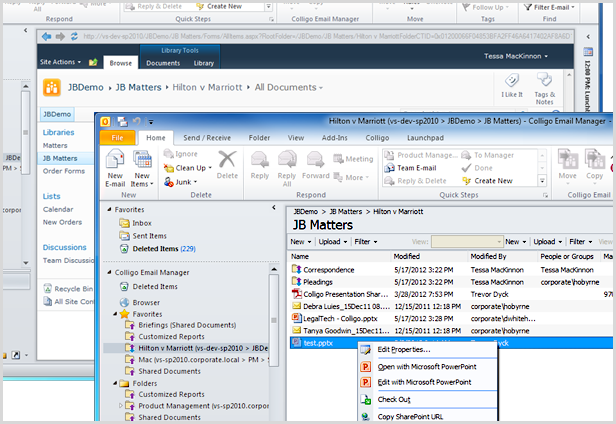This screenshot has width=616, height=424.
Task: Click Colligo Copy icon
Action: coord(594,159)
